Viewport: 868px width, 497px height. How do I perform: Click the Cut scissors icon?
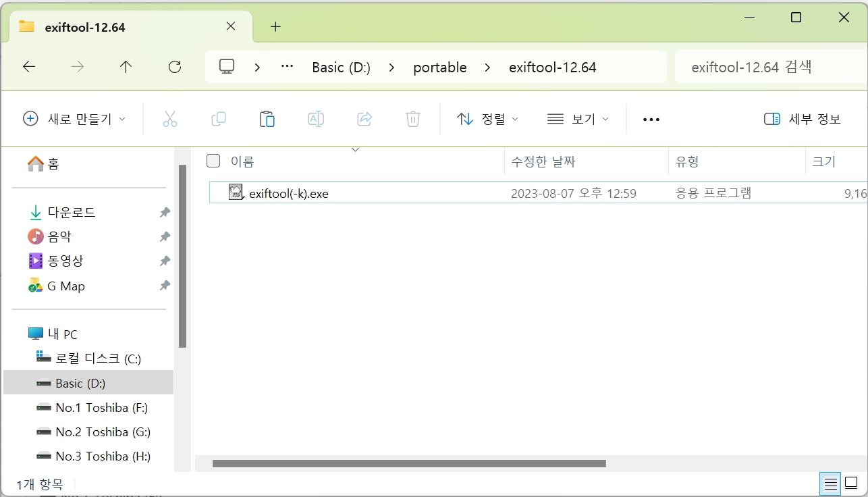[x=170, y=119]
